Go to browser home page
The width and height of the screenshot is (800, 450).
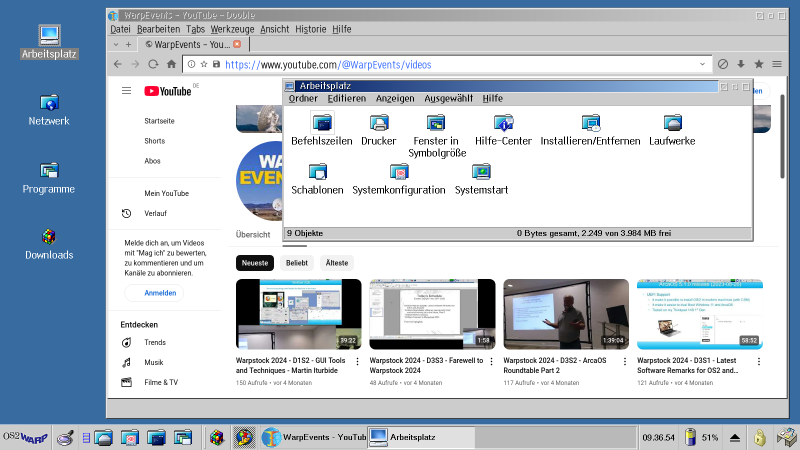point(171,64)
